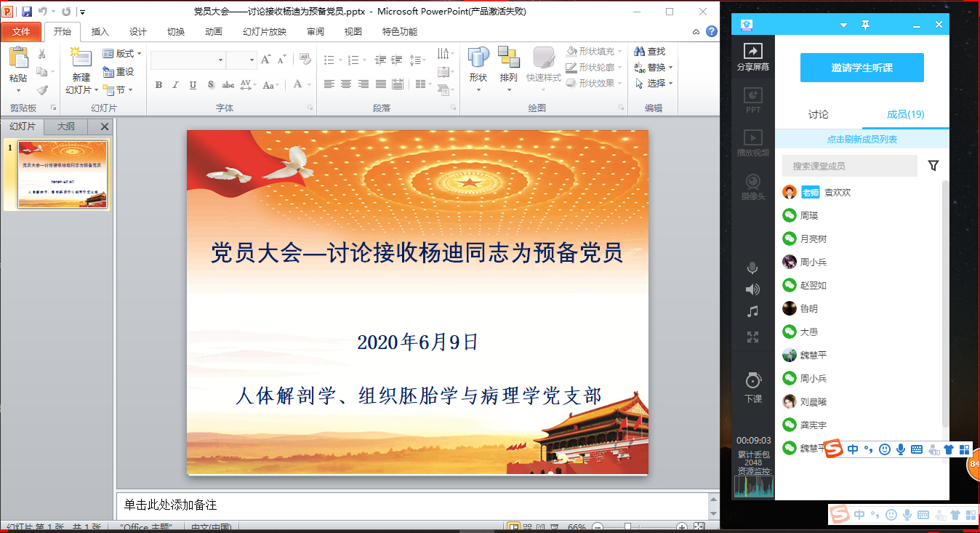Click the music note icon in sidebar

(752, 311)
